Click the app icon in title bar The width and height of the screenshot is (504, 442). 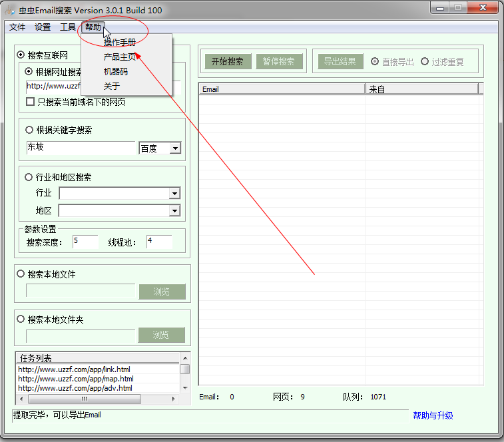tap(10, 10)
